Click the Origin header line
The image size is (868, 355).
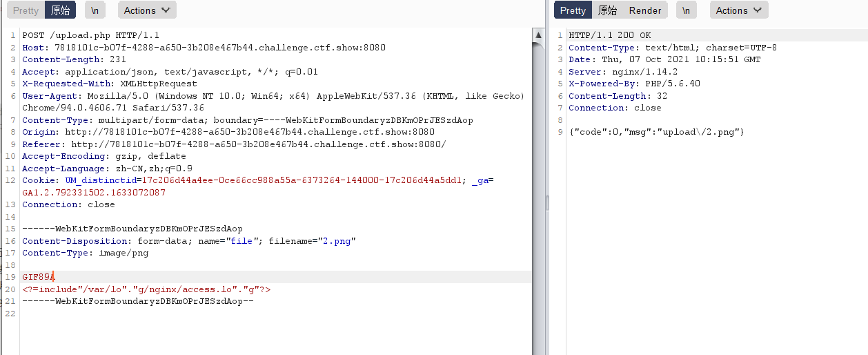228,132
